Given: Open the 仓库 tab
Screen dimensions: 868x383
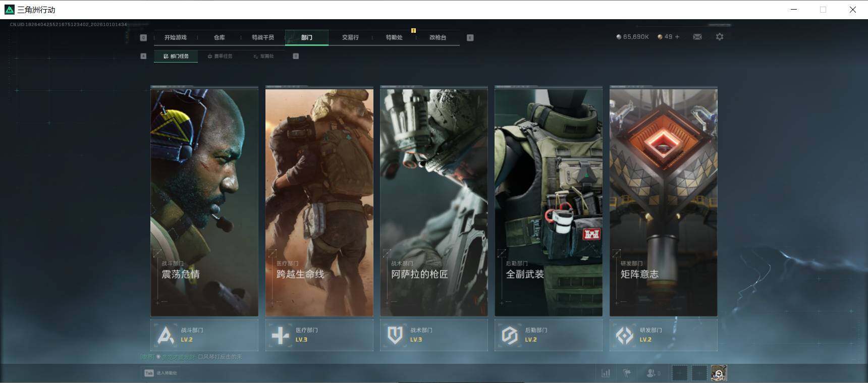Looking at the screenshot, I should 219,37.
